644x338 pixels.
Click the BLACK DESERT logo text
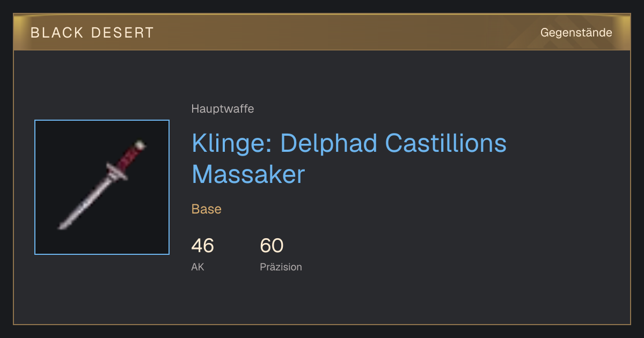click(92, 33)
